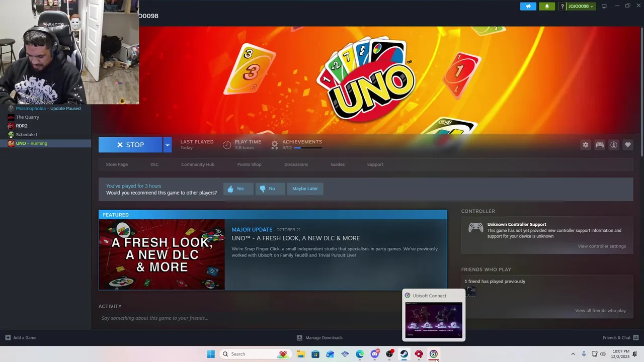Image resolution: width=644 pixels, height=362 pixels.
Task: Select the running UNO entry in the library
Action: [45, 143]
